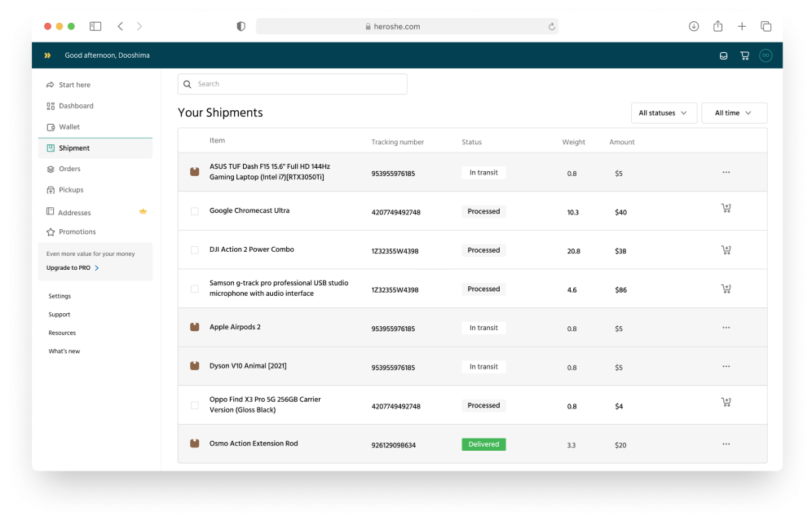The width and height of the screenshot is (812, 521).
Task: Reload the heroshe.com page
Action: [551, 26]
